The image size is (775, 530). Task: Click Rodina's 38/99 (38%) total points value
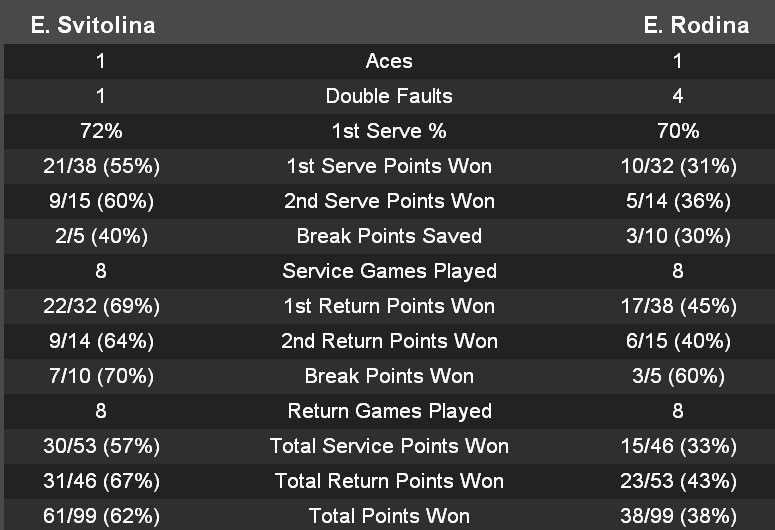(x=677, y=516)
